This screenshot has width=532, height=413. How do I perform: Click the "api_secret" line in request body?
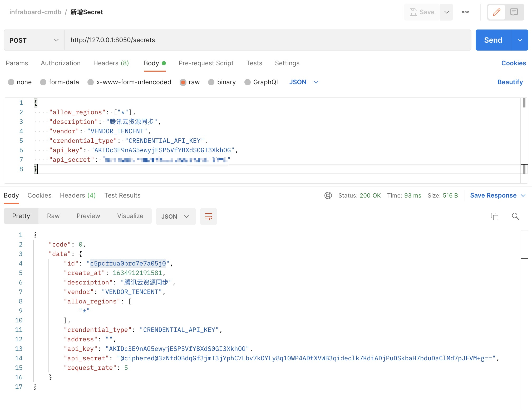click(140, 160)
